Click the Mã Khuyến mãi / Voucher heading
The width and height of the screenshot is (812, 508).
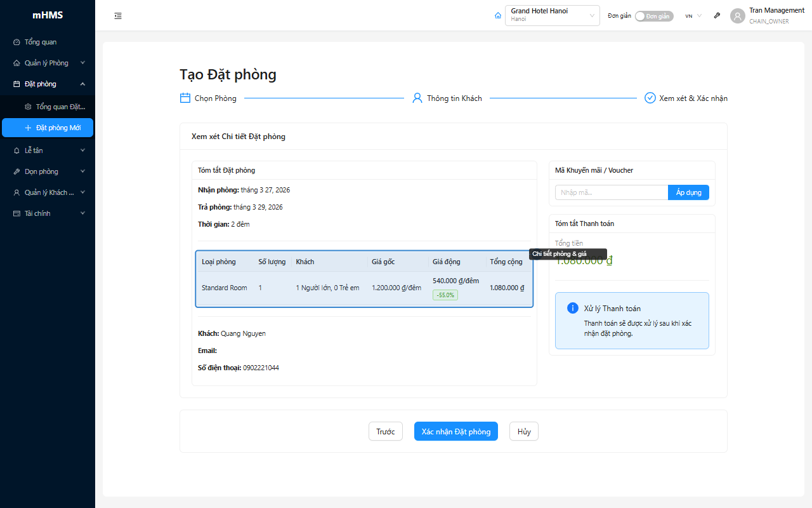coord(594,170)
